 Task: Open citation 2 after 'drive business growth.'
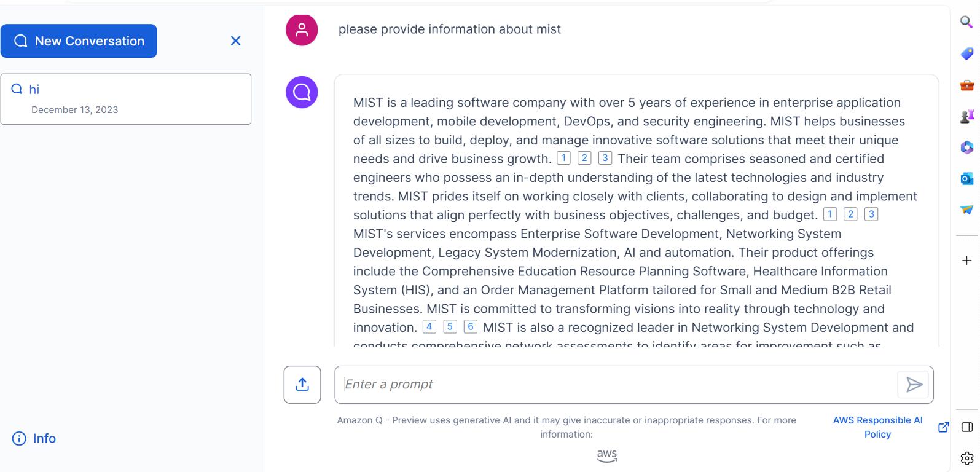click(x=584, y=158)
